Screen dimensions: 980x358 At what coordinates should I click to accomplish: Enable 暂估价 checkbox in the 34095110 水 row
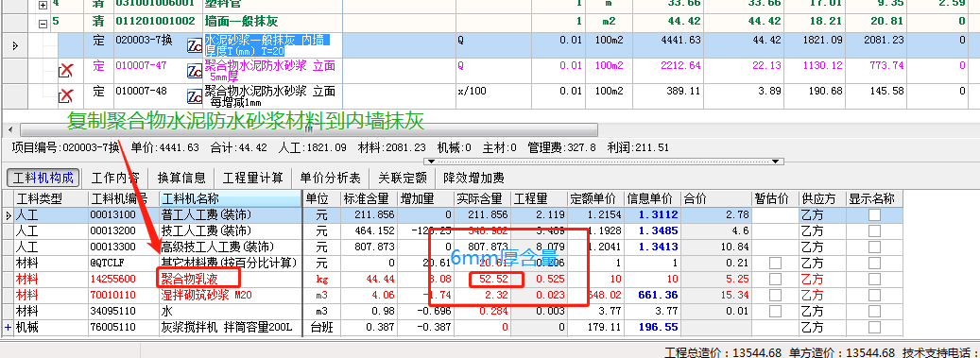(775, 311)
